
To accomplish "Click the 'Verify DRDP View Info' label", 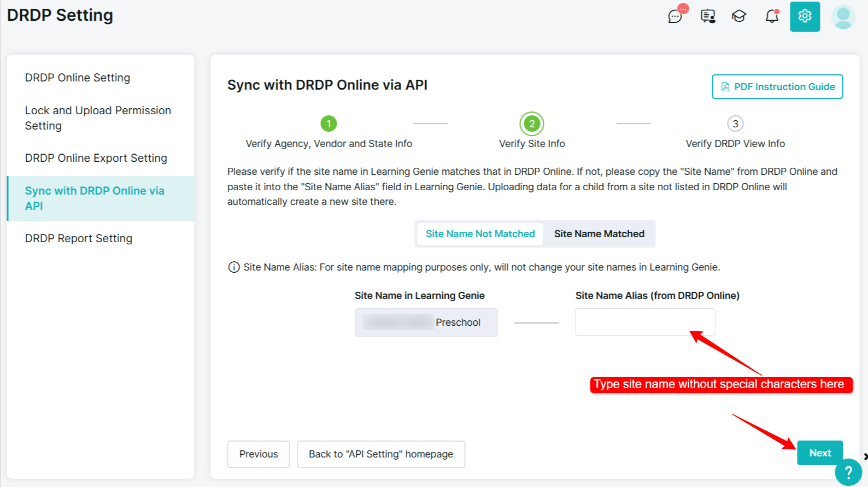I will click(735, 144).
